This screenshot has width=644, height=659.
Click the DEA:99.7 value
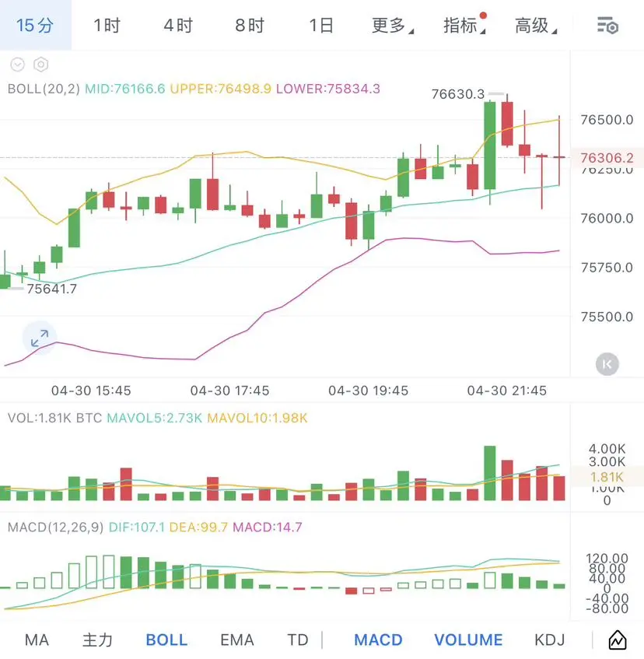click(x=198, y=527)
